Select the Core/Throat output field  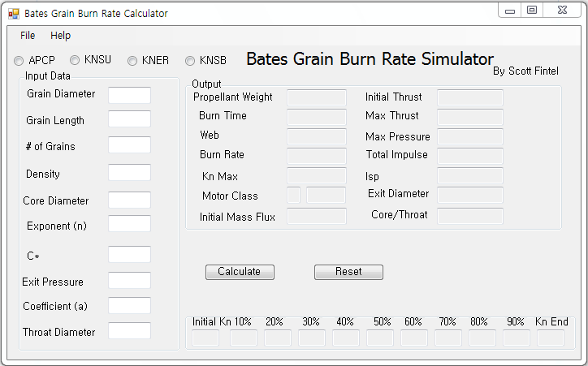470,216
